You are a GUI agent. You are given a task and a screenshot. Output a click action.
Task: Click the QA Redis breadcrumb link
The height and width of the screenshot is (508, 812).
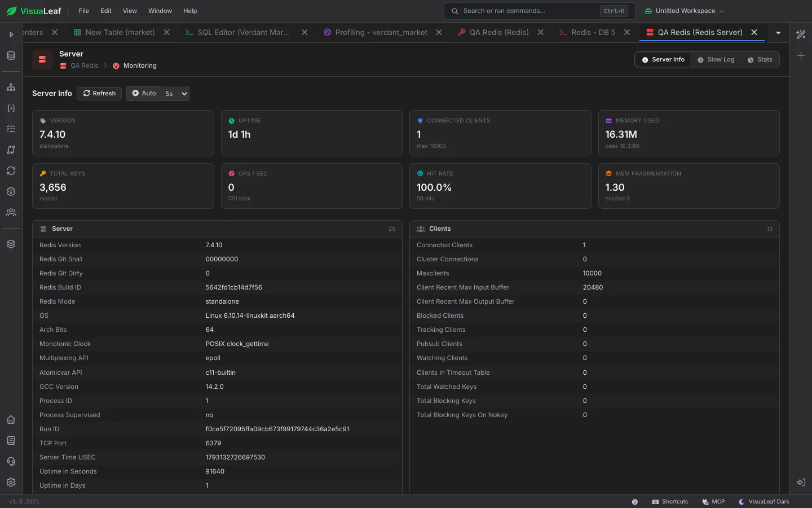tap(84, 65)
